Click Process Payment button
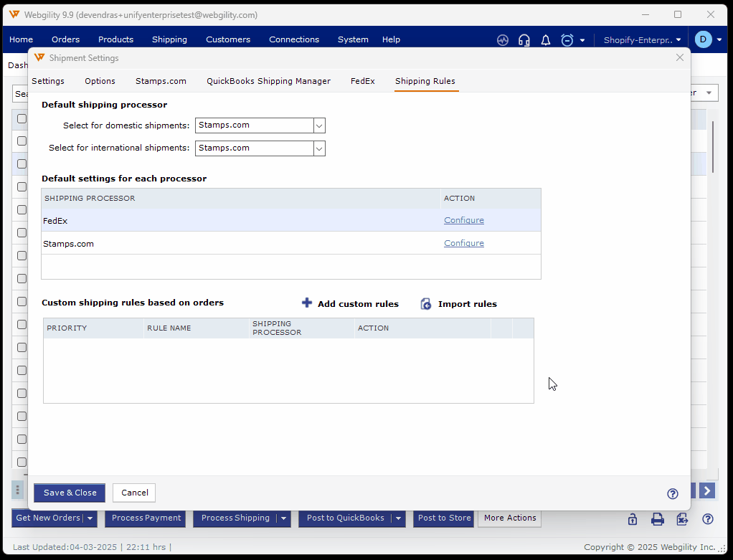The width and height of the screenshot is (733, 560). pos(146,518)
